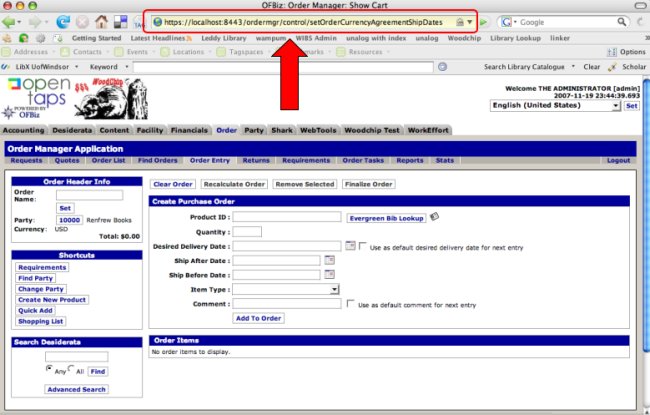Select the All radio button in Search Desiderata
Viewport: 650px width, 415px height.
tap(70, 370)
